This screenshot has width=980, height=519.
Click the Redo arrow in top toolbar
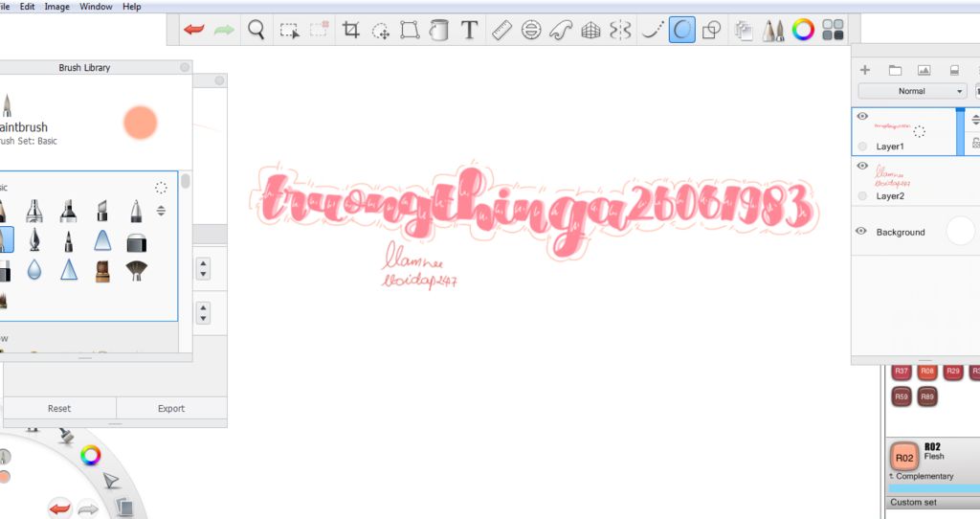click(x=224, y=30)
